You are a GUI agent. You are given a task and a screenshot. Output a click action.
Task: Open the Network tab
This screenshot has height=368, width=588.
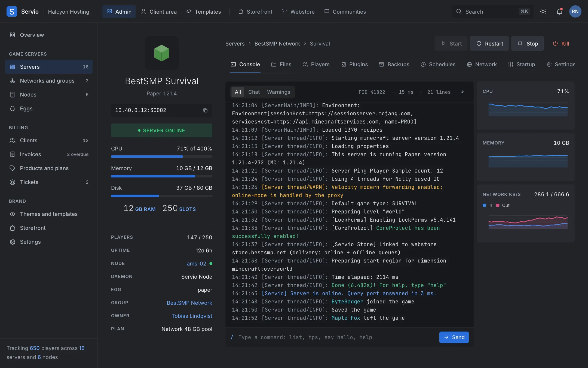(482, 65)
